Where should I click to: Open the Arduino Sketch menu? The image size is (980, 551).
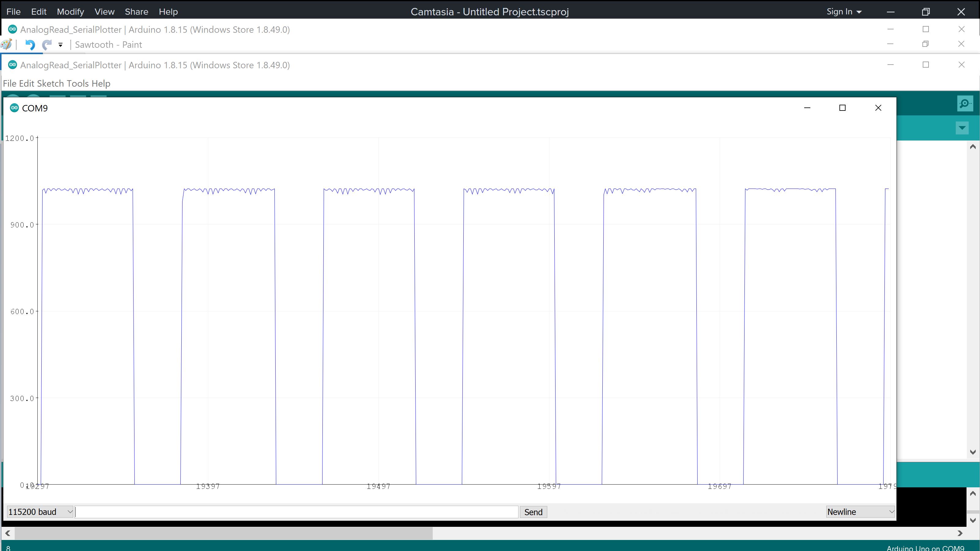click(50, 83)
